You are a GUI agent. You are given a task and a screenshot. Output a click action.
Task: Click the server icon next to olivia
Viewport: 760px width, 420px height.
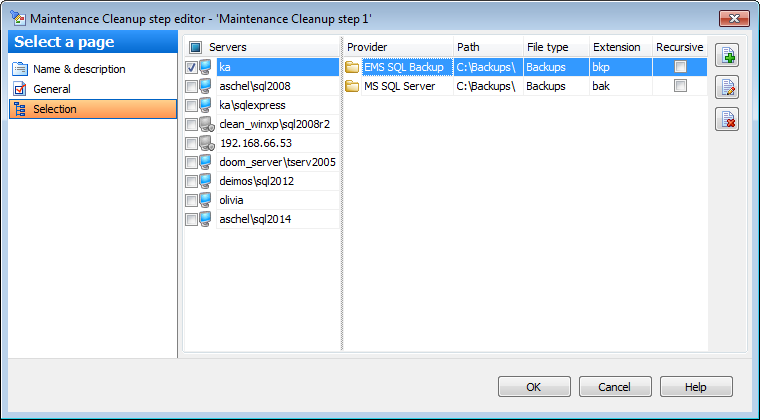(206, 200)
